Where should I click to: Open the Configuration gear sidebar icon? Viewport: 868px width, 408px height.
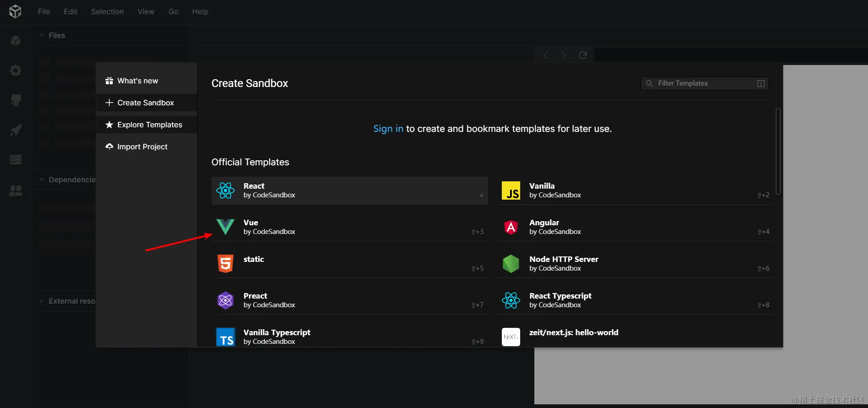tap(16, 71)
